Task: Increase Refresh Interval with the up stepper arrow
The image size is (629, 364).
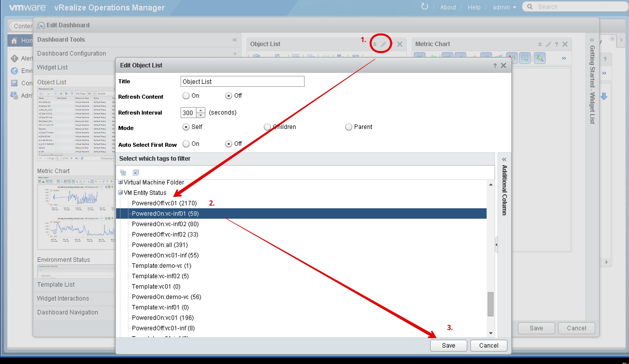Action: point(200,111)
